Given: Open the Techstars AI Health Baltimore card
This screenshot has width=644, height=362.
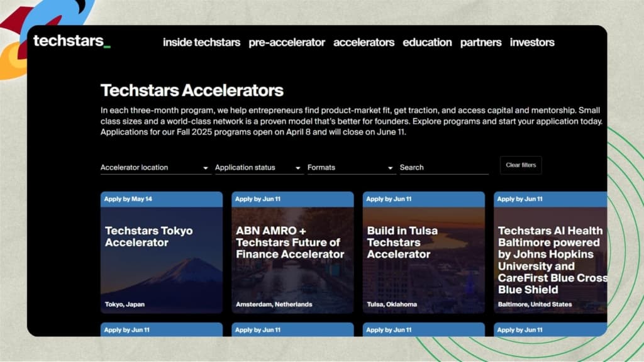Looking at the screenshot, I should click(550, 253).
